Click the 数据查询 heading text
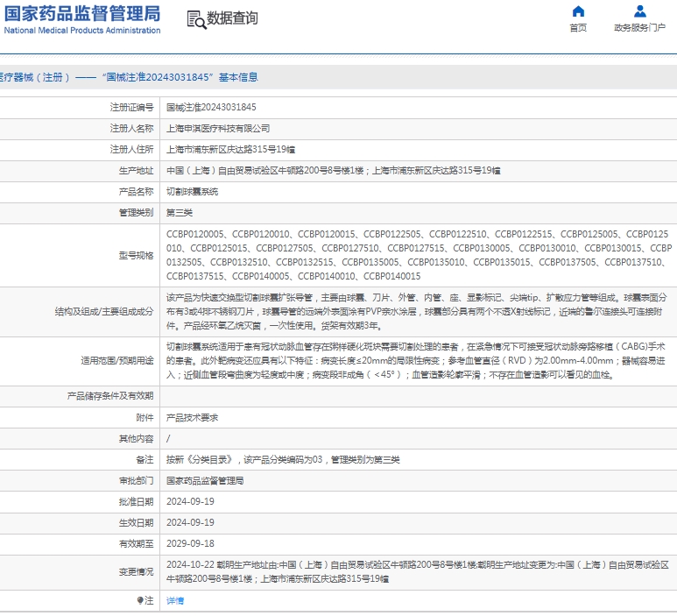 (232, 18)
